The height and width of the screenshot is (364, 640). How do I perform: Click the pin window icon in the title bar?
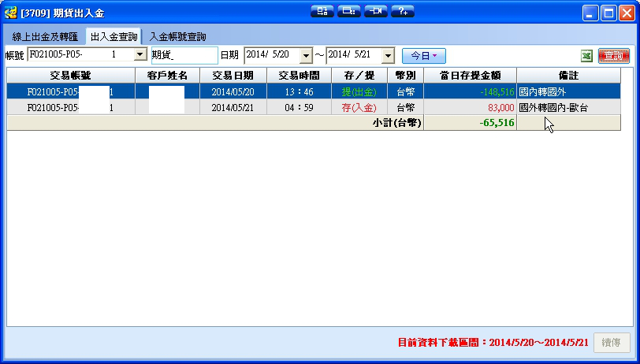tap(375, 12)
